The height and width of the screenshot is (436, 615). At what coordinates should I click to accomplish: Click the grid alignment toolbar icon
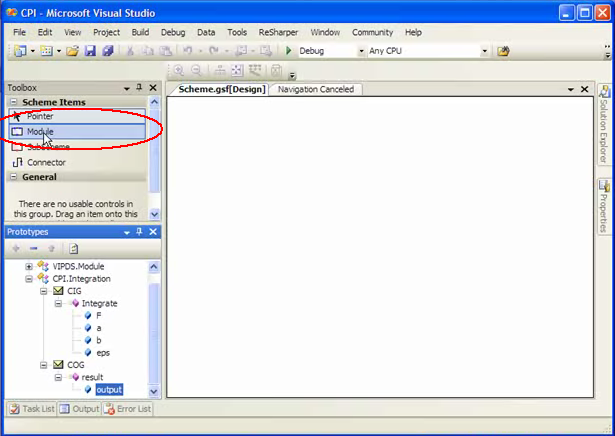coord(255,70)
